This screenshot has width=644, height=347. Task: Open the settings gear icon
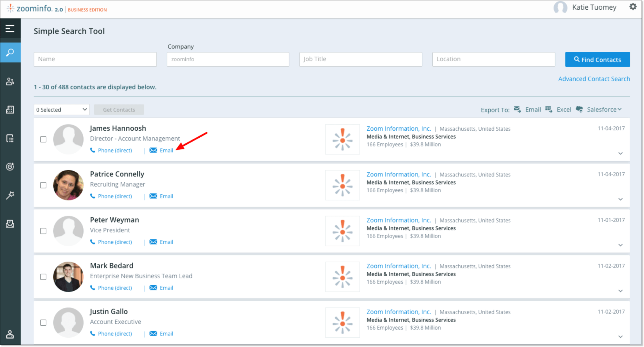click(x=633, y=7)
